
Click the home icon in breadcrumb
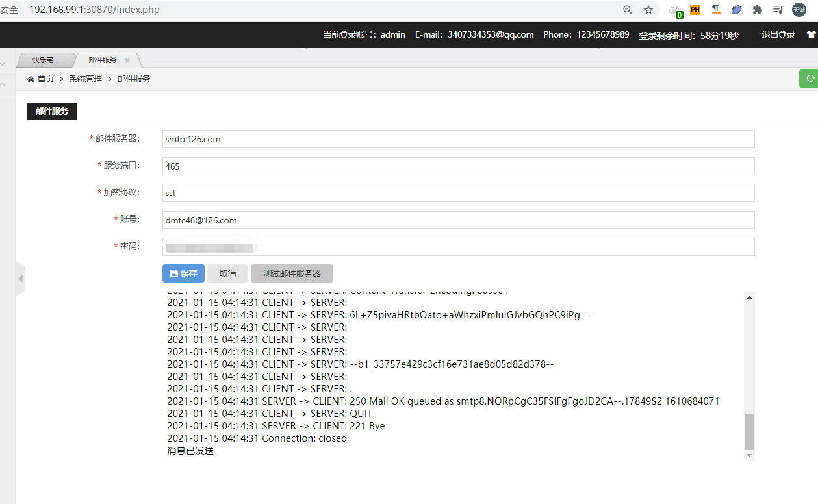pos(31,79)
